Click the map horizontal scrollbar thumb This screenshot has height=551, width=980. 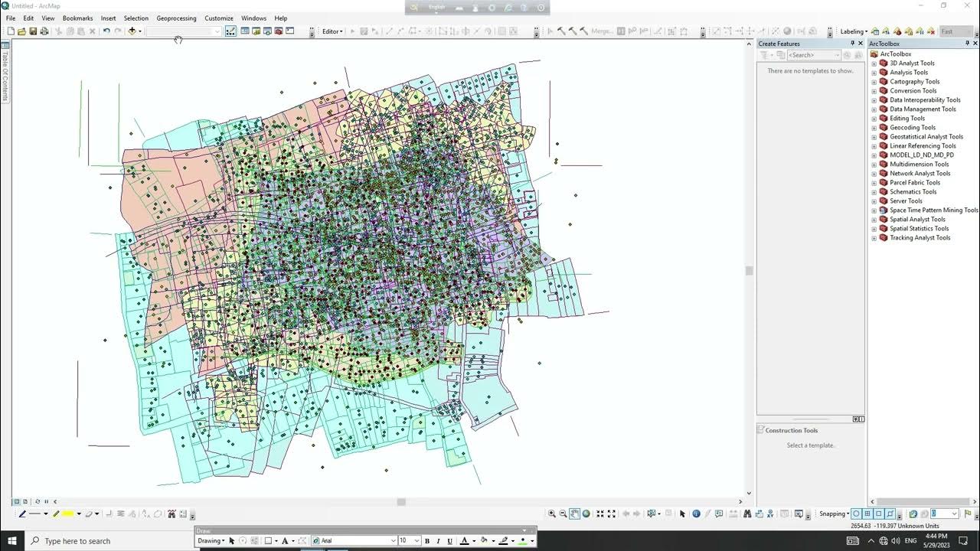click(x=400, y=502)
